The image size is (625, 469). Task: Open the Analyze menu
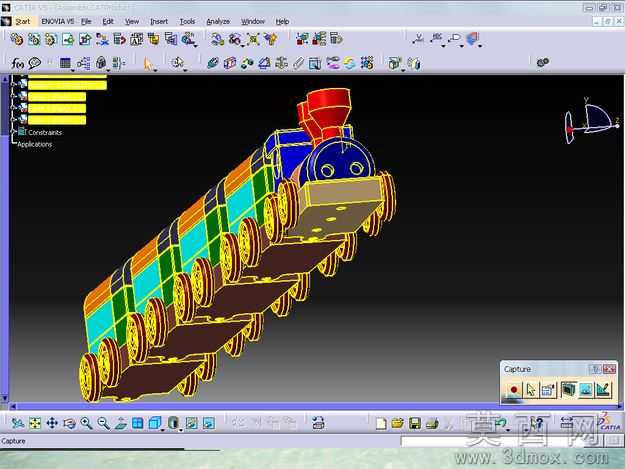point(218,22)
